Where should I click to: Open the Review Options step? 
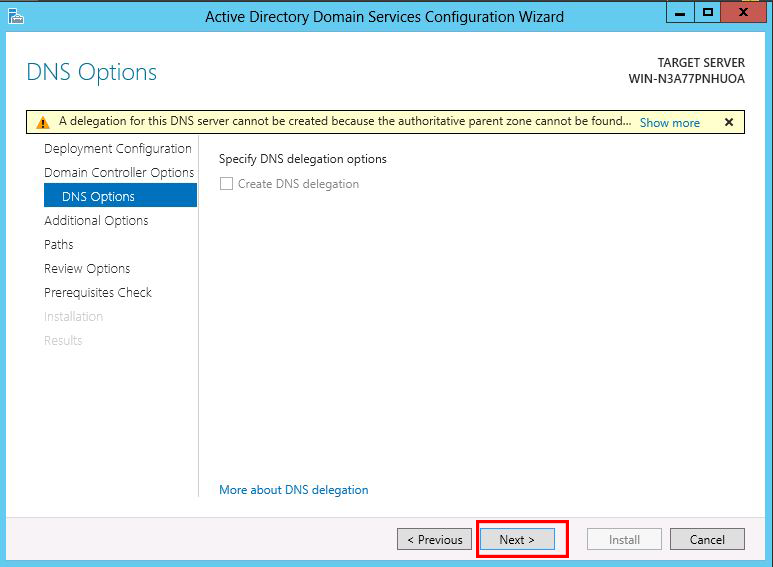(87, 268)
